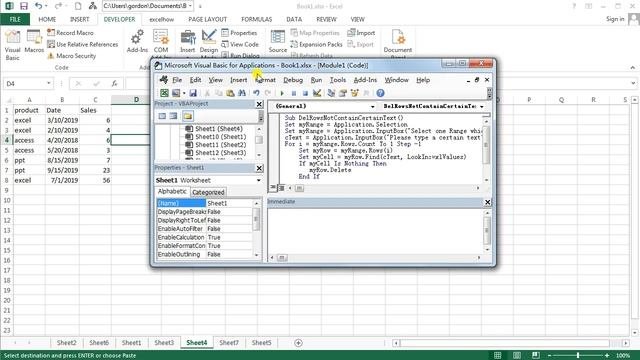Open the Insert controls dropdown in the ribbon
This screenshot has height=360, width=640.
pyautogui.click(x=188, y=41)
